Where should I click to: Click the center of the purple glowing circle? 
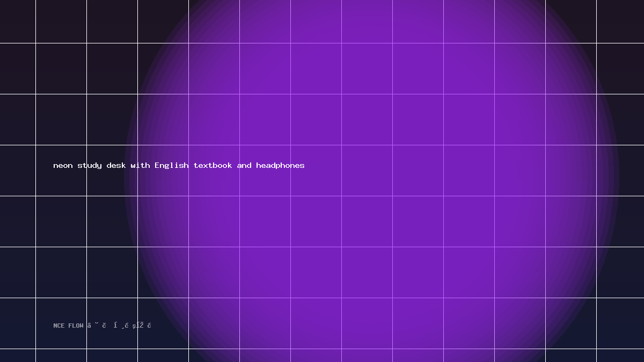coord(371,177)
